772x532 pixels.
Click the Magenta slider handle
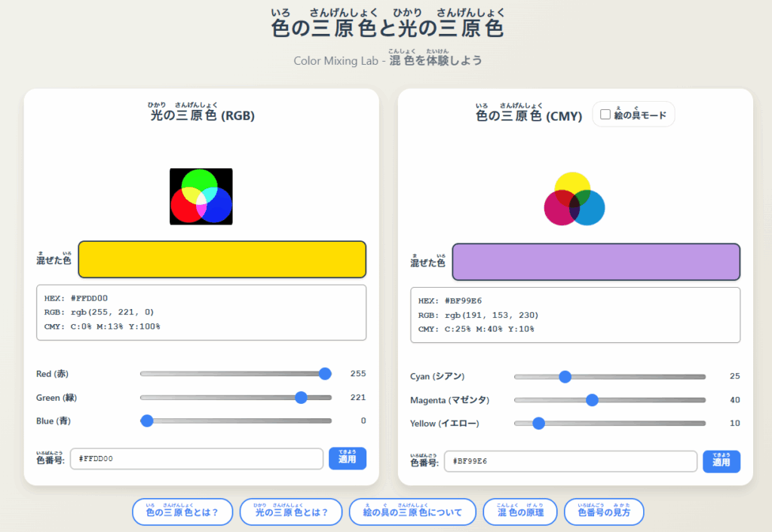592,400
